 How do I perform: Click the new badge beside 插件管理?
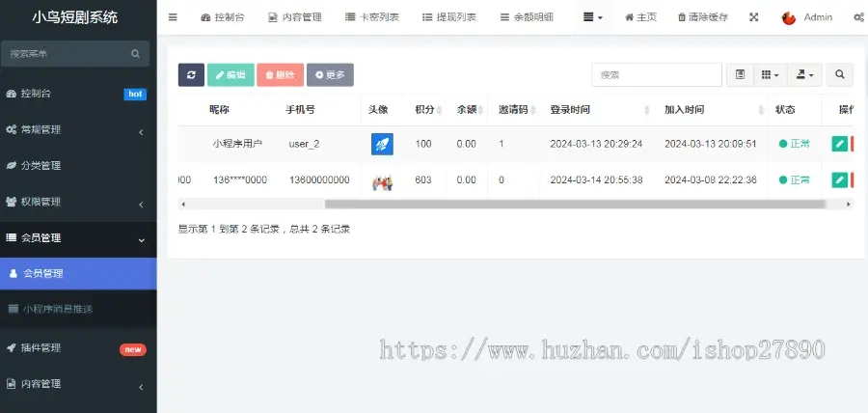coord(133,349)
